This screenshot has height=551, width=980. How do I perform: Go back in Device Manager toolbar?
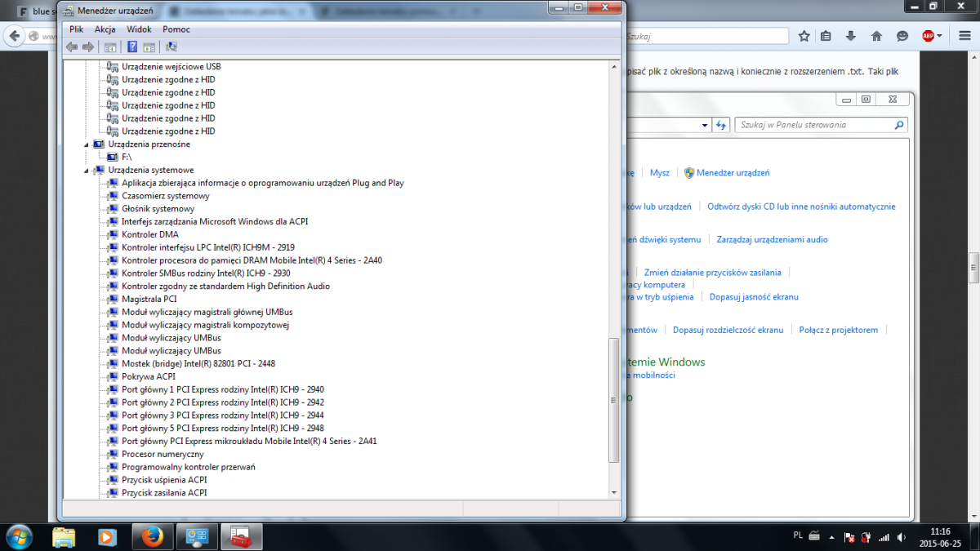(x=73, y=47)
